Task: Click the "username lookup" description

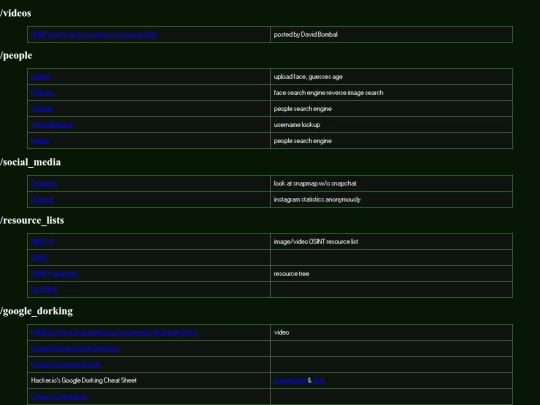Action: pos(297,125)
